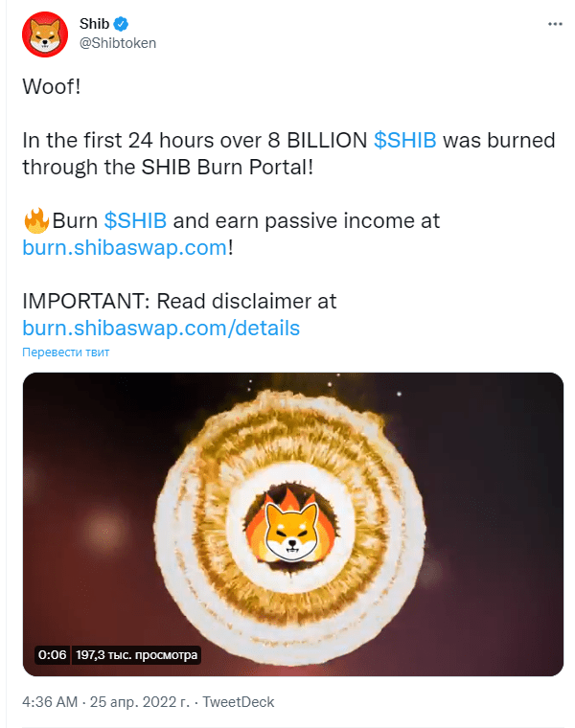This screenshot has height=728, width=575.
Task: Open burn.shibaswap.com link
Action: (125, 247)
